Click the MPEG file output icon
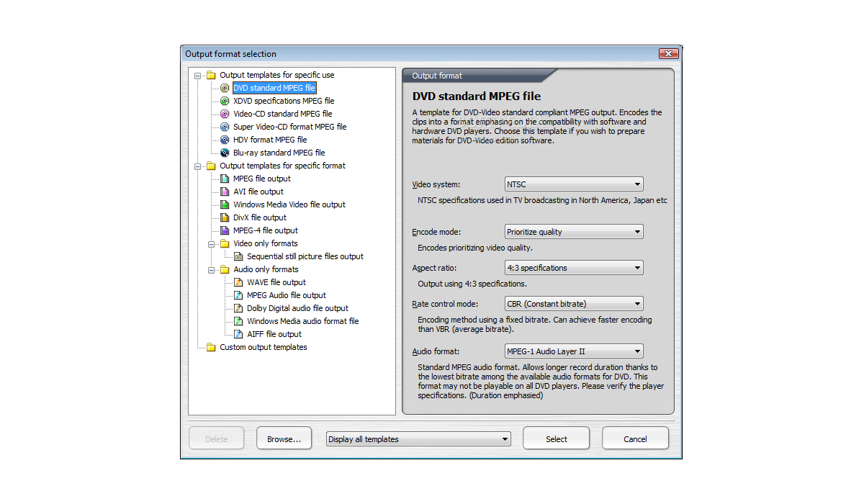The width and height of the screenshot is (864, 504). coord(225,179)
